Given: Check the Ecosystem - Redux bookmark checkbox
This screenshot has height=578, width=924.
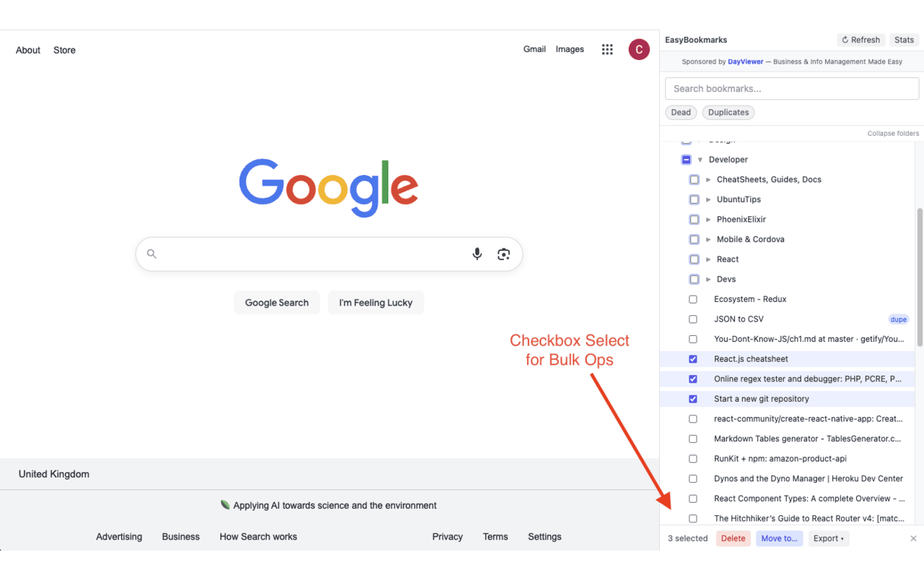Looking at the screenshot, I should [693, 299].
